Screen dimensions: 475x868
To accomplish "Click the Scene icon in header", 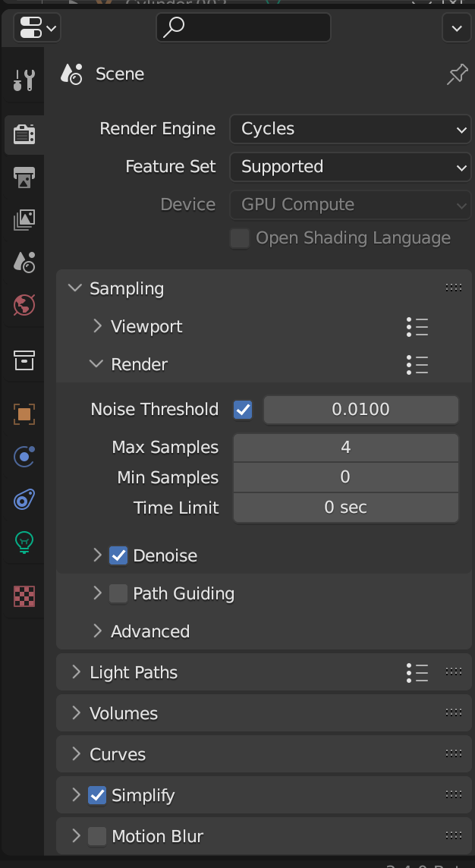I will click(71, 74).
